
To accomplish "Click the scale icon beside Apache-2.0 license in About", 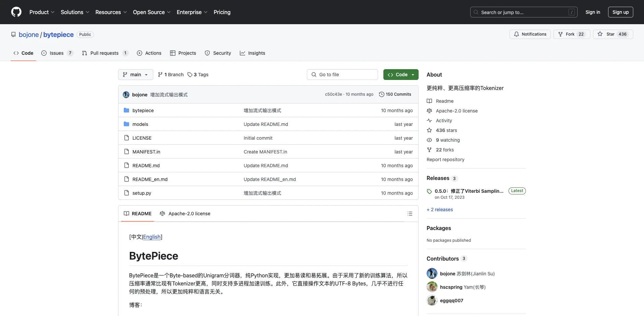I will click(x=429, y=111).
